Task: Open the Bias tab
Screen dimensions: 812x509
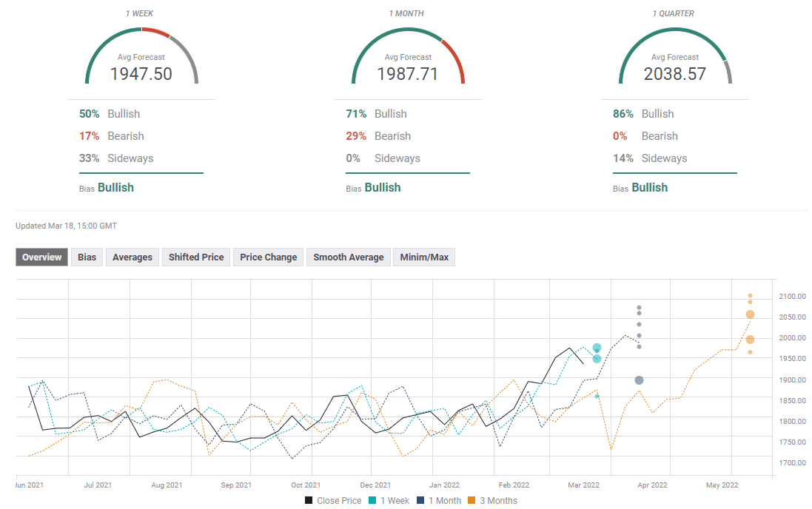Action: coord(87,257)
